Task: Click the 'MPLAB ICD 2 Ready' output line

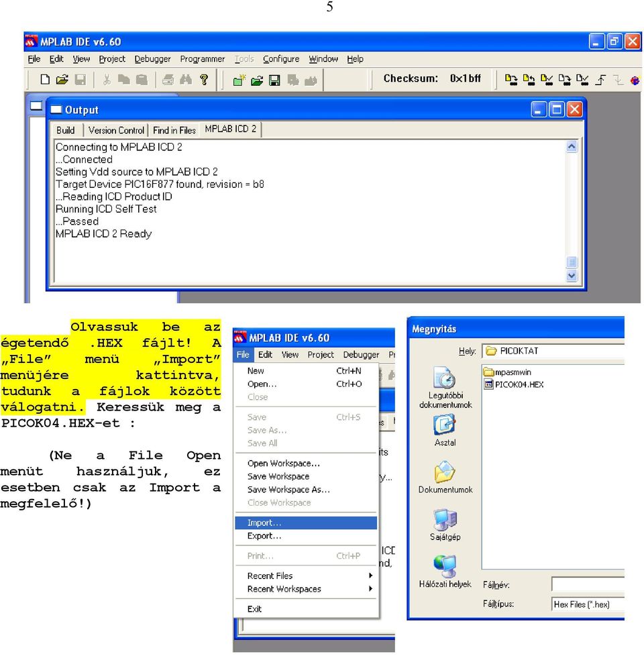Action: pos(104,233)
